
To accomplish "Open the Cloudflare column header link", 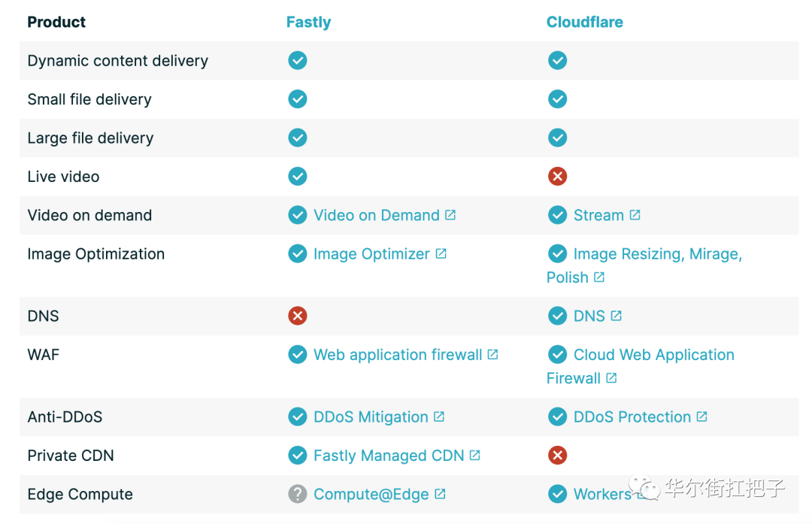I will (585, 22).
